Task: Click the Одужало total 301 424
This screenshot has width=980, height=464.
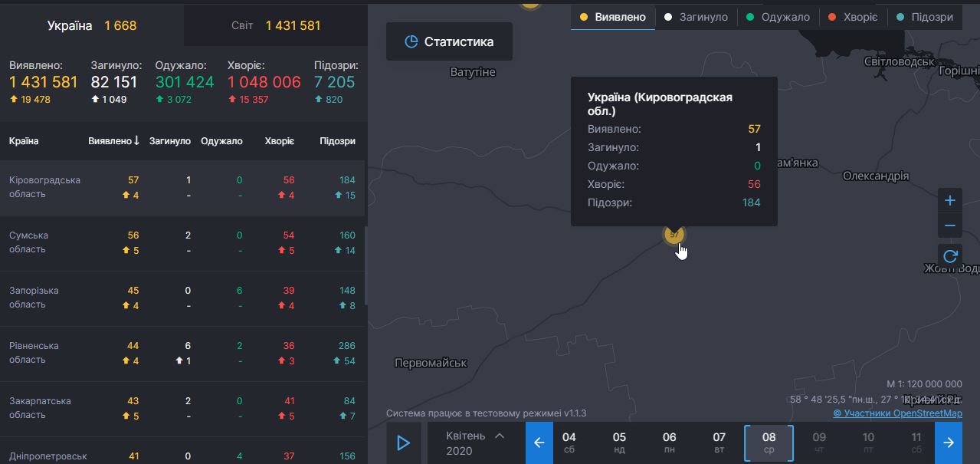Action: click(185, 82)
